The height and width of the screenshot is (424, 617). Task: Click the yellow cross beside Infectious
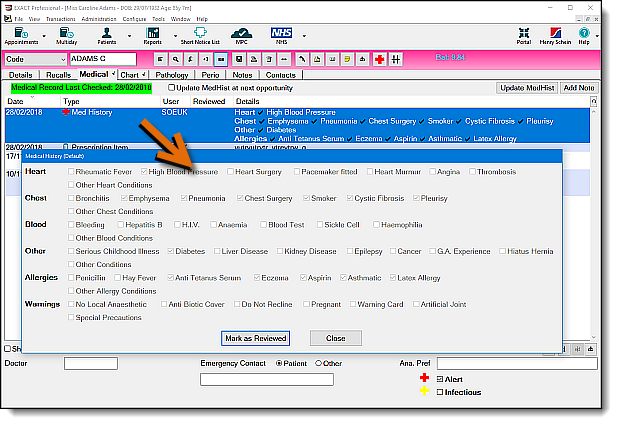[x=424, y=391]
